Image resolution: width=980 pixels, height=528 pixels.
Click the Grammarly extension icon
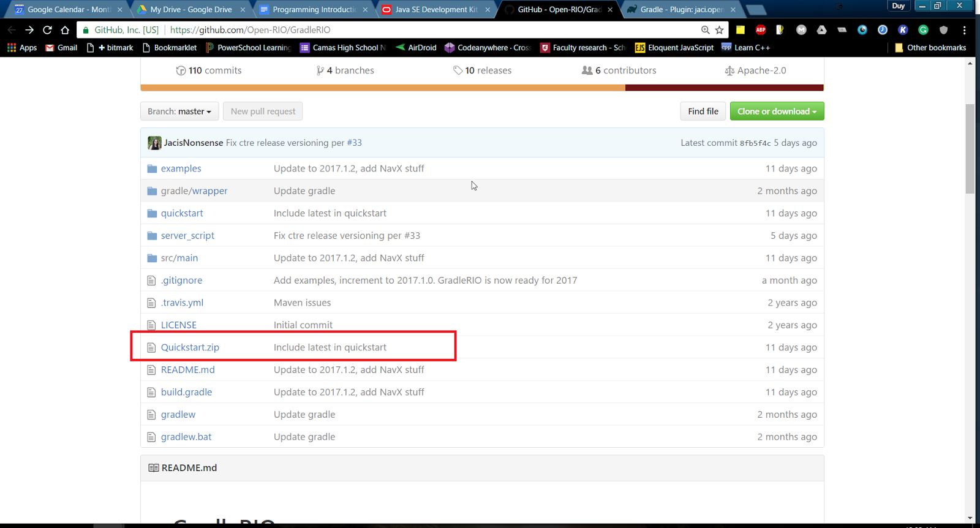(923, 29)
